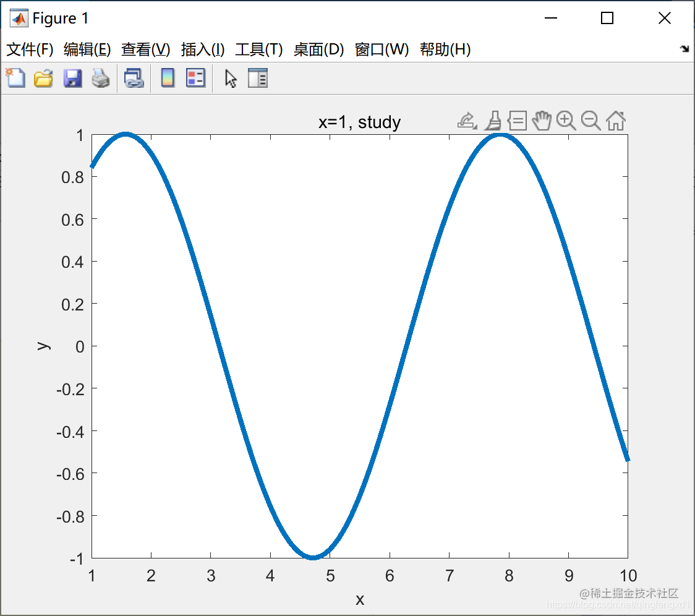Select the zoom in magnifier

[566, 121]
